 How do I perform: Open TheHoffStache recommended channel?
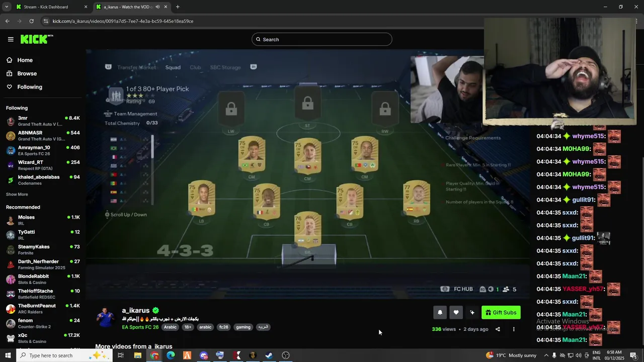point(42,294)
